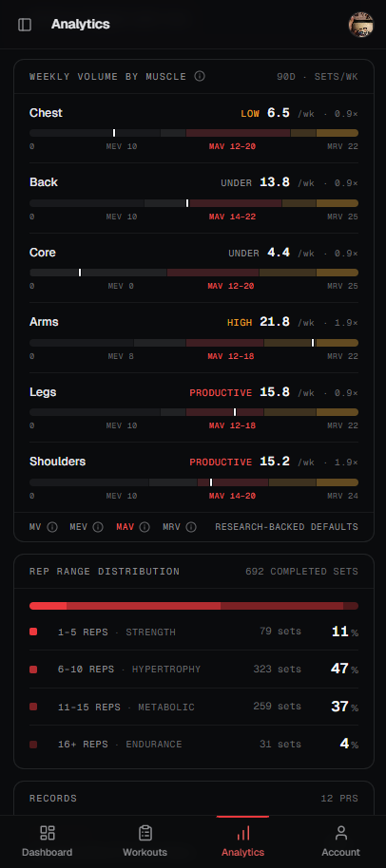Click the 1-5 Reps Strength color swatch
Image resolution: width=386 pixels, height=868 pixels.
pyautogui.click(x=33, y=632)
